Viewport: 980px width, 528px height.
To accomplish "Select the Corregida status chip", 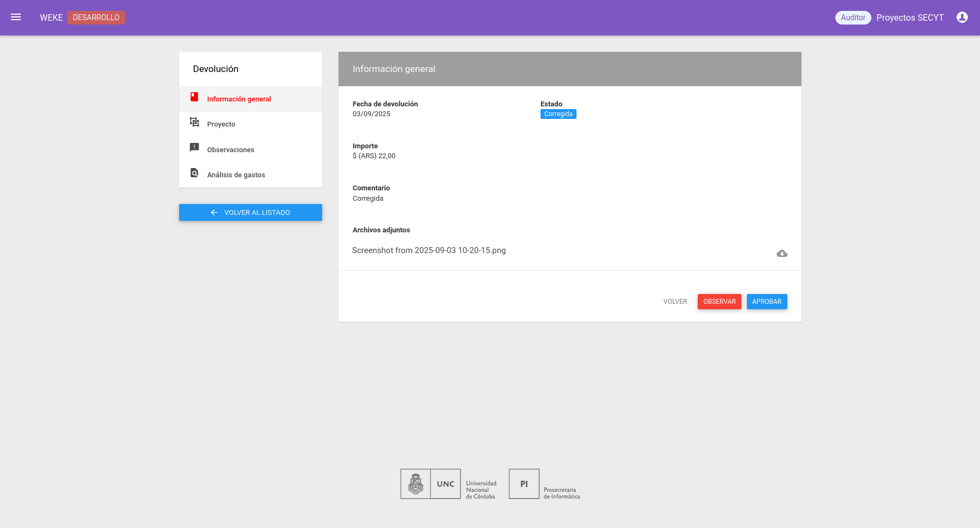I will (558, 114).
